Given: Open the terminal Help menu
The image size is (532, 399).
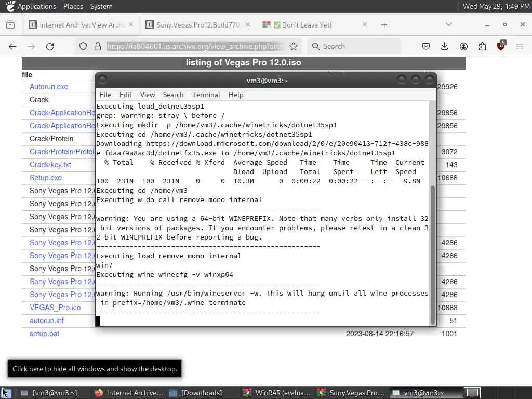Looking at the screenshot, I should click(x=236, y=95).
